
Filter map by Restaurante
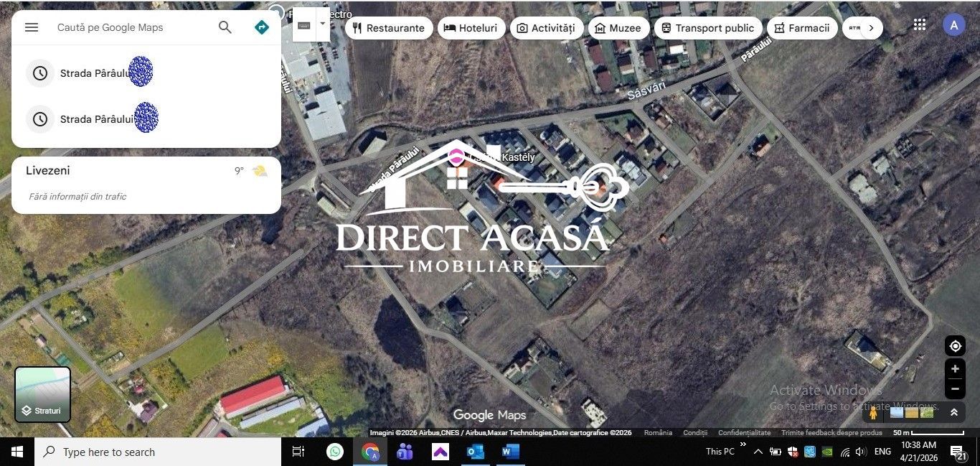point(388,28)
